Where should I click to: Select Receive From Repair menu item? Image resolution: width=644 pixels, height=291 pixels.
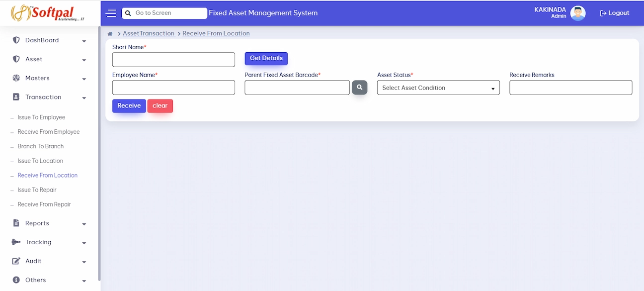pos(44,204)
